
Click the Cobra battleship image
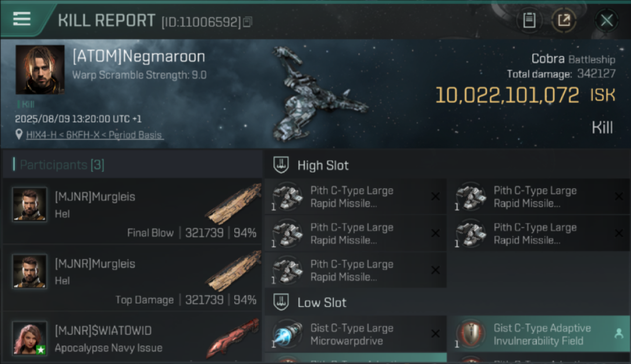[x=315, y=95]
